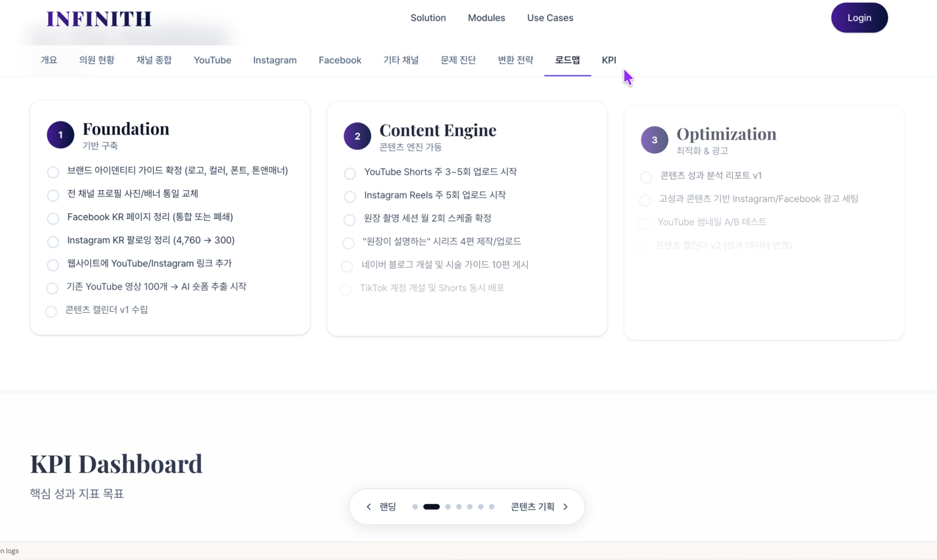Switch to the KPI tab

[609, 60]
